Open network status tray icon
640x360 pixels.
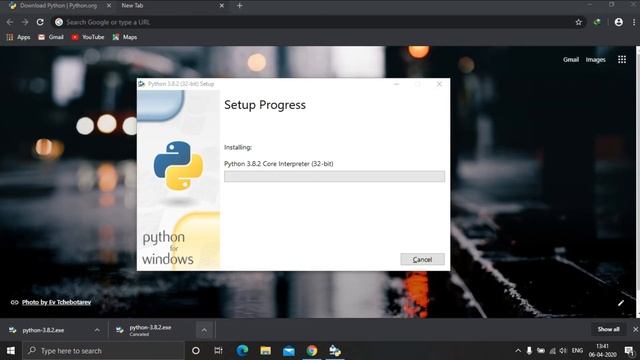[552, 351]
